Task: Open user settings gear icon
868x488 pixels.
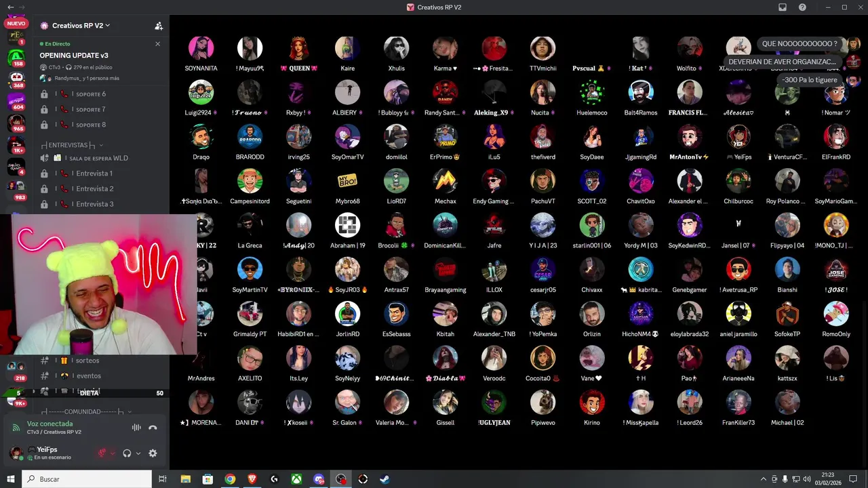Action: (x=153, y=453)
